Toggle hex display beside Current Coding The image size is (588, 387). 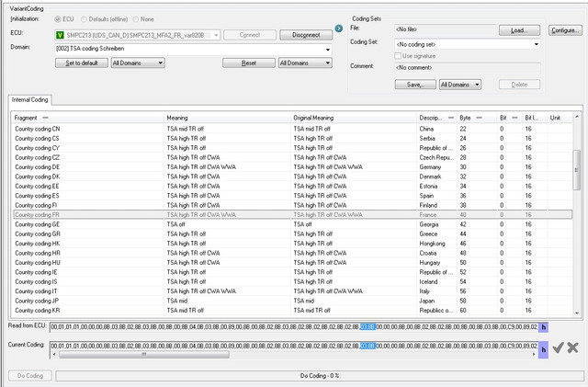tap(543, 349)
